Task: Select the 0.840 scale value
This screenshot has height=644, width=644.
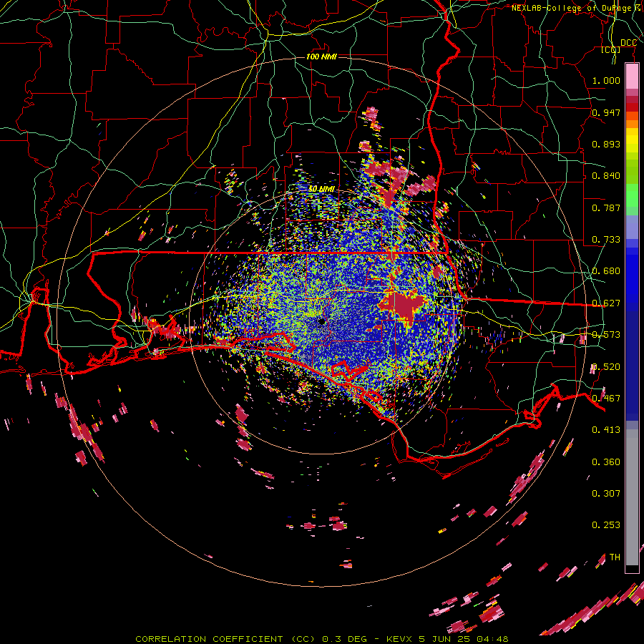Action: (x=606, y=175)
